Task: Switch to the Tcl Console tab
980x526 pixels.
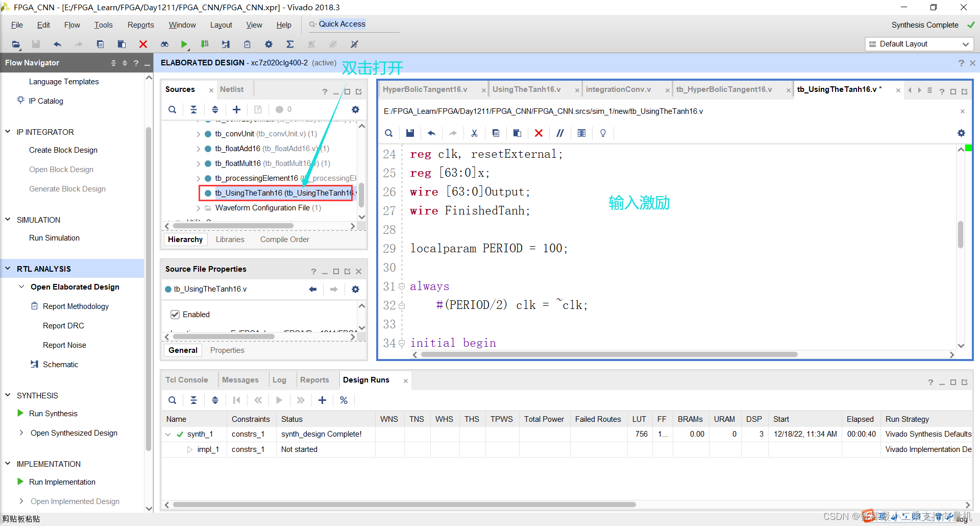Action: click(186, 380)
